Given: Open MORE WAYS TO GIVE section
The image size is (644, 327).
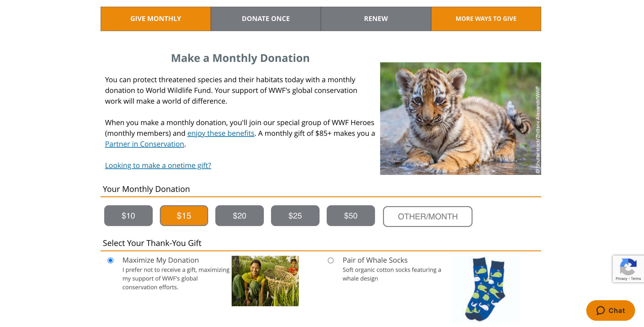Looking at the screenshot, I should (486, 18).
